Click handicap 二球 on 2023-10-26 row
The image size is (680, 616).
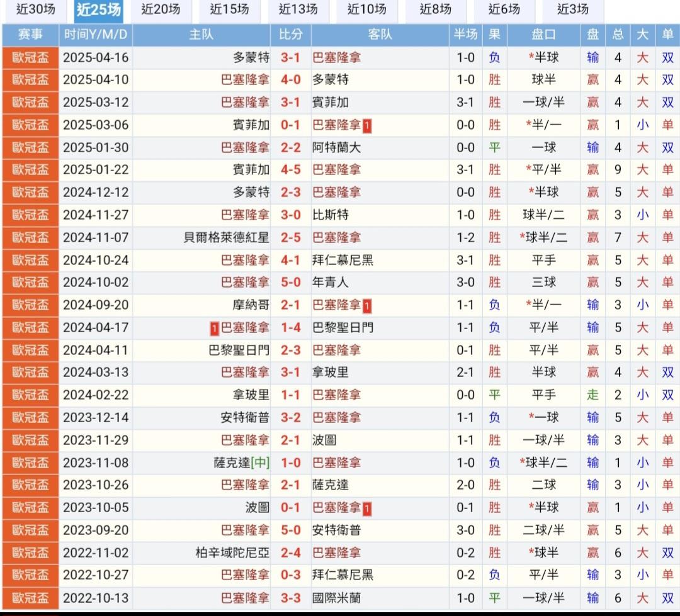544,484
